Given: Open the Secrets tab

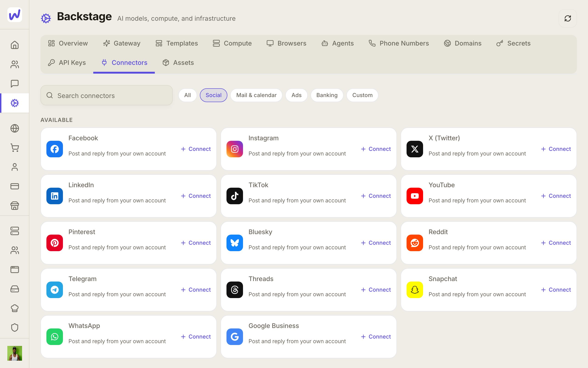Looking at the screenshot, I should [x=513, y=43].
